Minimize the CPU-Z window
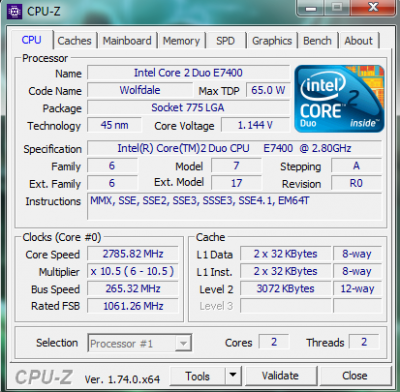Viewport: 400px width, 392px height. pyautogui.click(x=311, y=8)
